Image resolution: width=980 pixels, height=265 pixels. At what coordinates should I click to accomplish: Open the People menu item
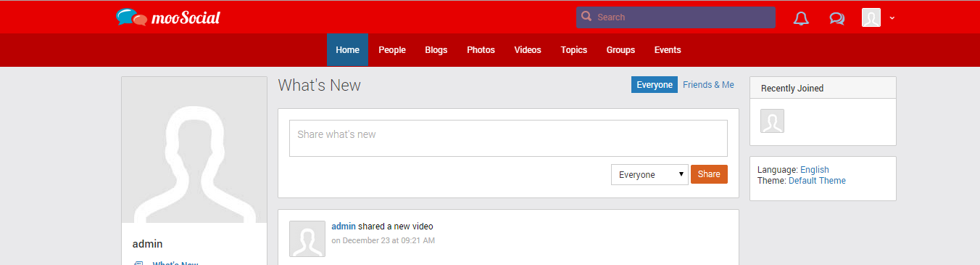(392, 50)
